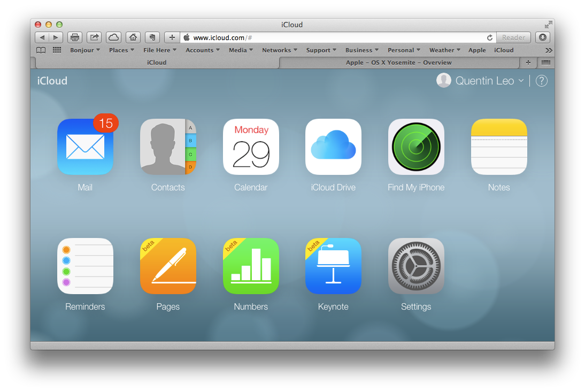Launch Keynote beta
Image resolution: width=585 pixels, height=392 pixels.
333,266
